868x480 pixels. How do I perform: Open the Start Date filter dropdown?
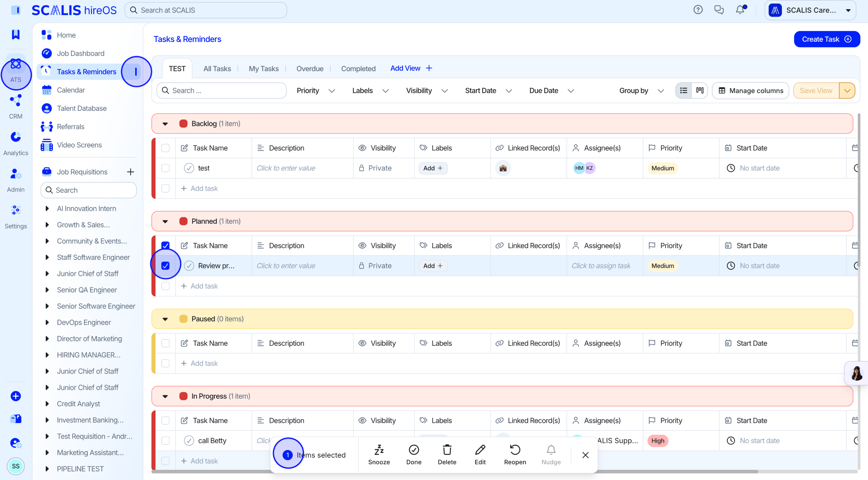coord(488,91)
